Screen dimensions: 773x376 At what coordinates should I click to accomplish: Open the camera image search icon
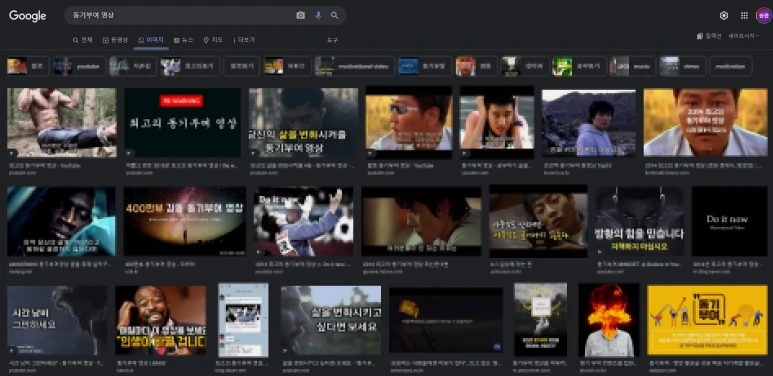pos(300,15)
